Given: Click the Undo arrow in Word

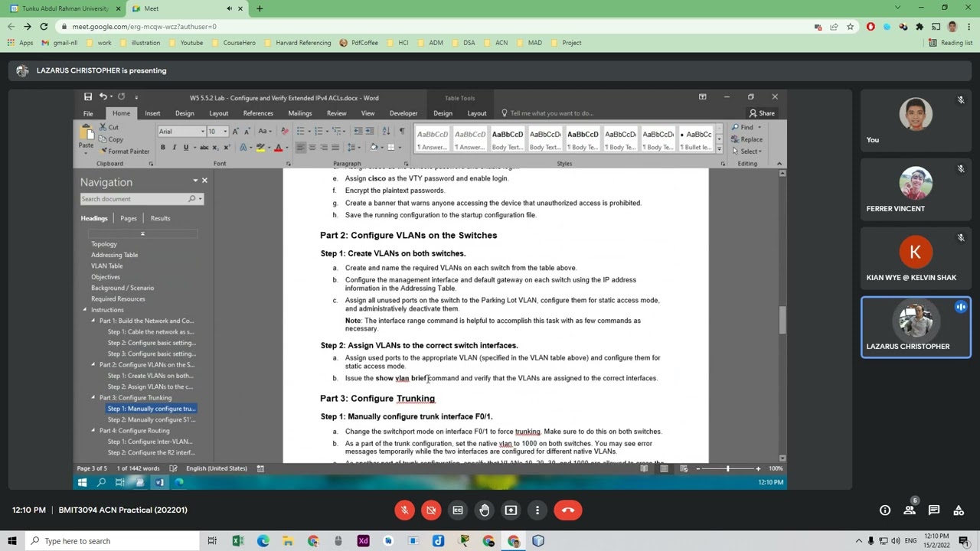Looking at the screenshot, I should (x=103, y=97).
